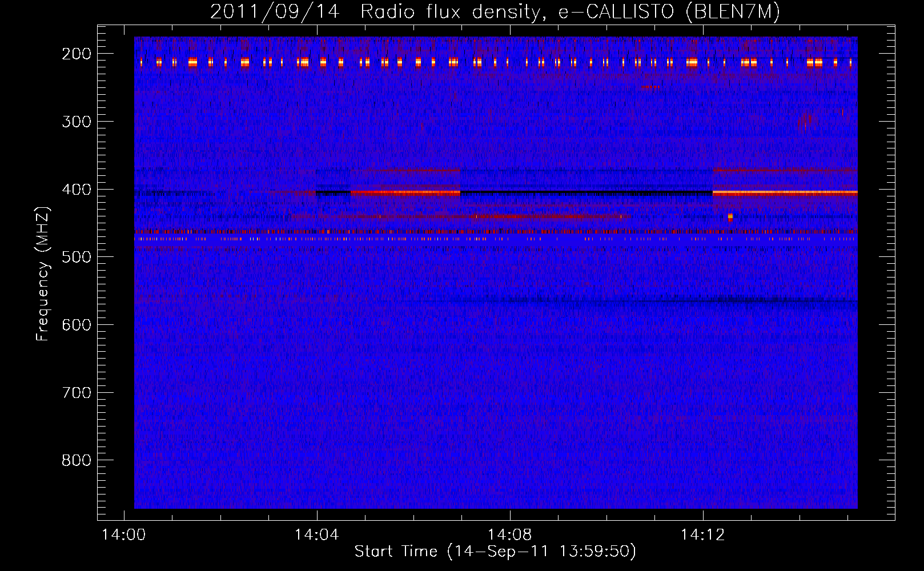Click the 14:12 time tick label
Screen dimensions: 924x571
pyautogui.click(x=703, y=535)
